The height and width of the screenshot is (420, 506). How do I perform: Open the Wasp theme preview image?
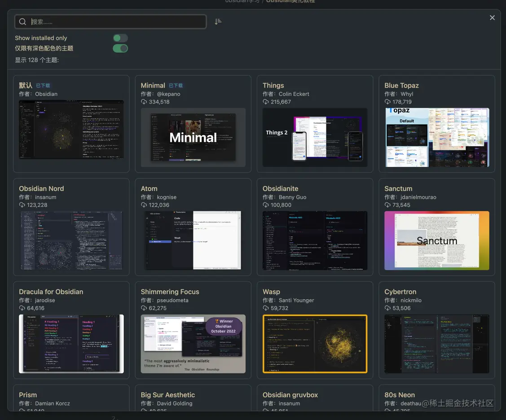point(315,344)
